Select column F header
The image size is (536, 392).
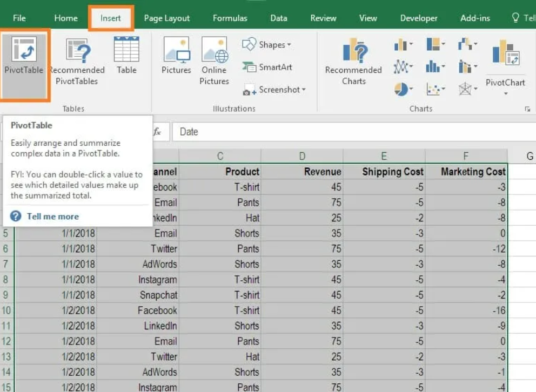[466, 156]
